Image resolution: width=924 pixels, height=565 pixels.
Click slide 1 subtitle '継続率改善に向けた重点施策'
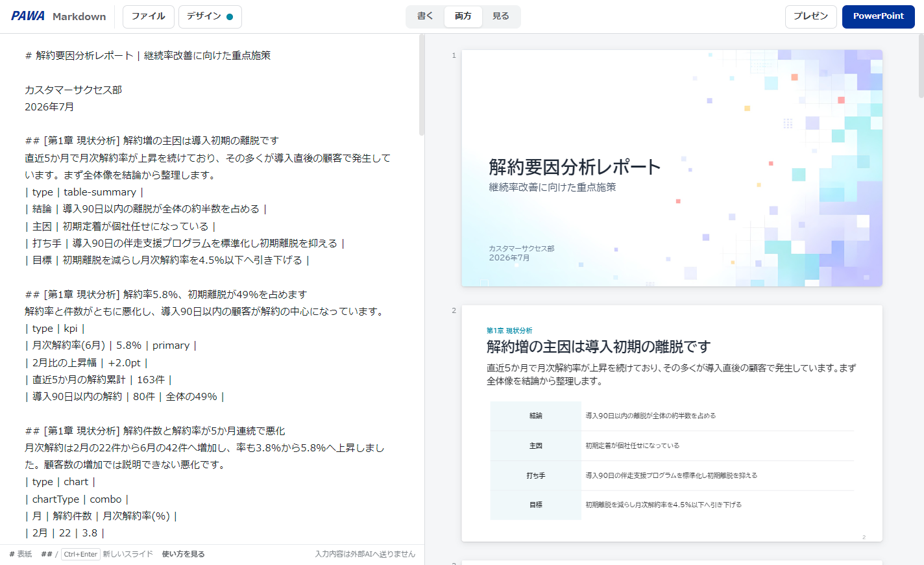click(x=552, y=187)
